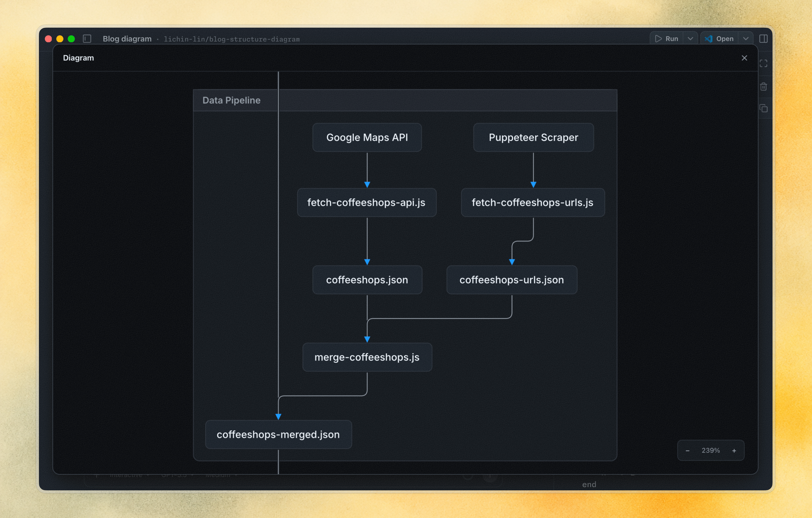The height and width of the screenshot is (518, 812).
Task: Click the Run button
Action: [x=667, y=39]
